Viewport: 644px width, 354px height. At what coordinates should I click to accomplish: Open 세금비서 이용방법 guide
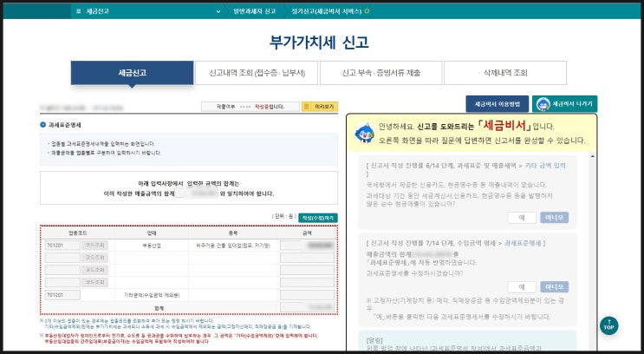point(497,104)
